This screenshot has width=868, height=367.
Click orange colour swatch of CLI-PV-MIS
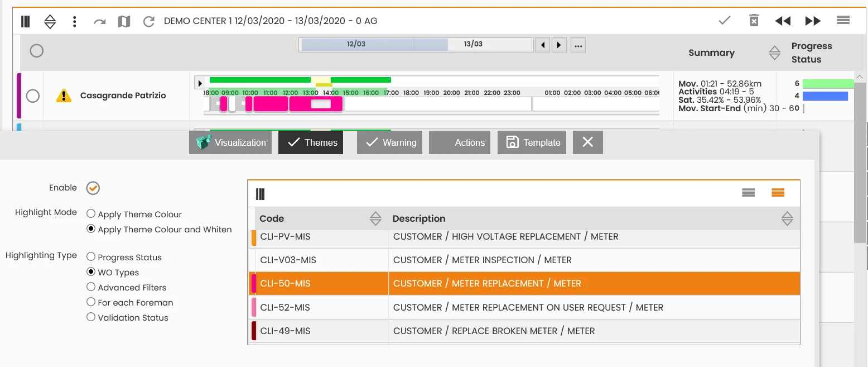(254, 237)
